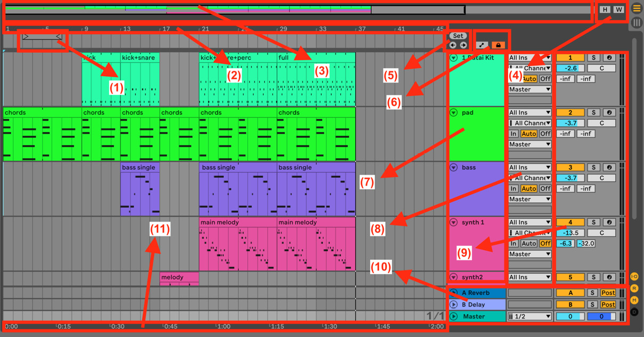Screen dimensions: 644x337
Task: Open synth 1 Master output dropdown
Action: tap(530, 254)
